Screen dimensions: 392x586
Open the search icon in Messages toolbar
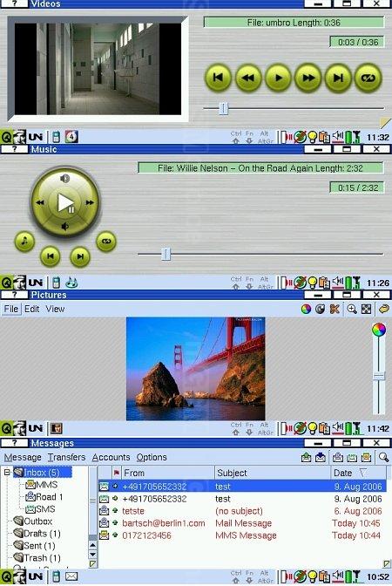pyautogui.click(x=383, y=457)
